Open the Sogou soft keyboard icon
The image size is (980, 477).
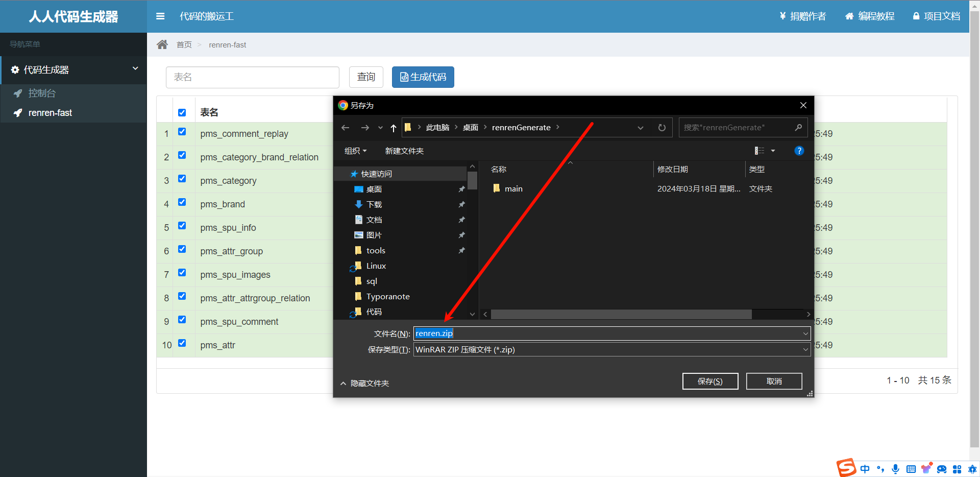pos(911,469)
